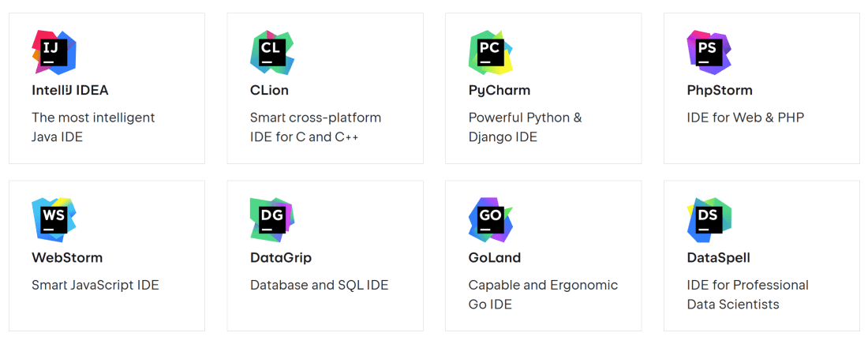Click 'Database and SQL IDE' description
This screenshot has width=868, height=344.
(x=320, y=285)
